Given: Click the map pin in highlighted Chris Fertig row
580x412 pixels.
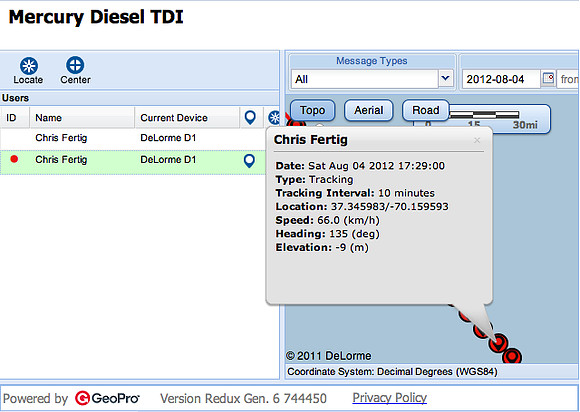Looking at the screenshot, I should pyautogui.click(x=250, y=161).
